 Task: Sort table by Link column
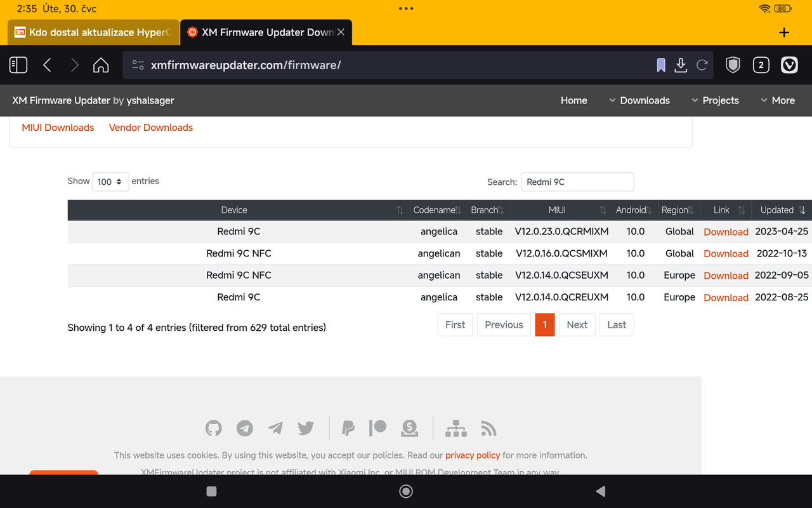[x=725, y=210]
